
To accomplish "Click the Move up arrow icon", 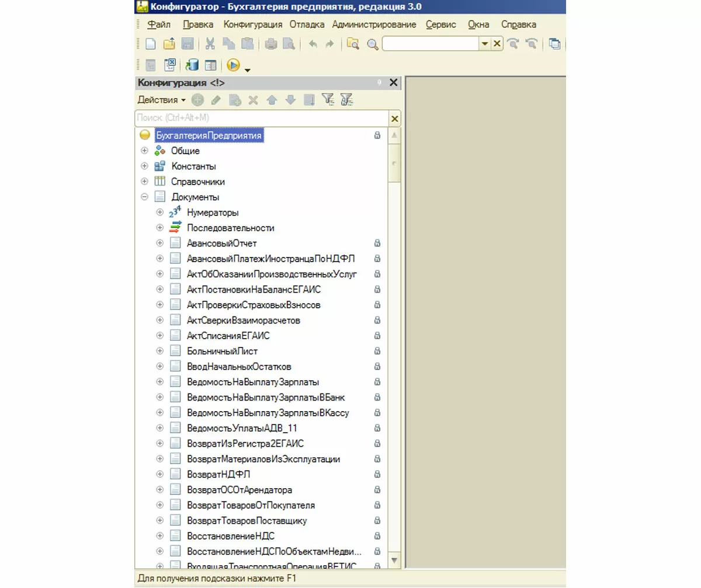I will (x=271, y=100).
